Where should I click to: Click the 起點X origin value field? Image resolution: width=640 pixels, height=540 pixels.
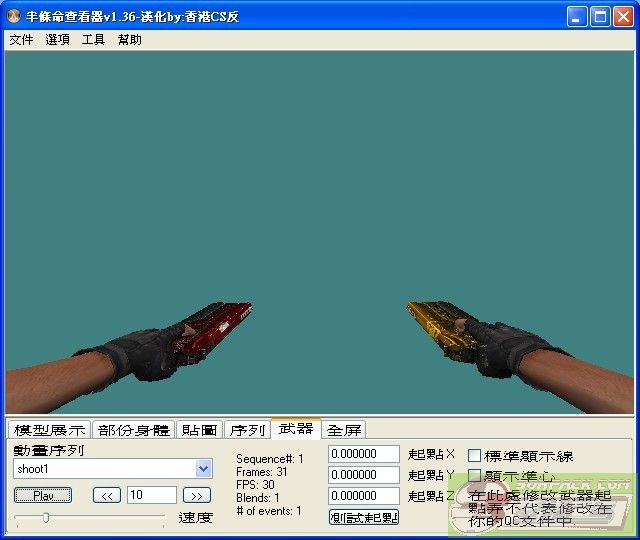[364, 454]
